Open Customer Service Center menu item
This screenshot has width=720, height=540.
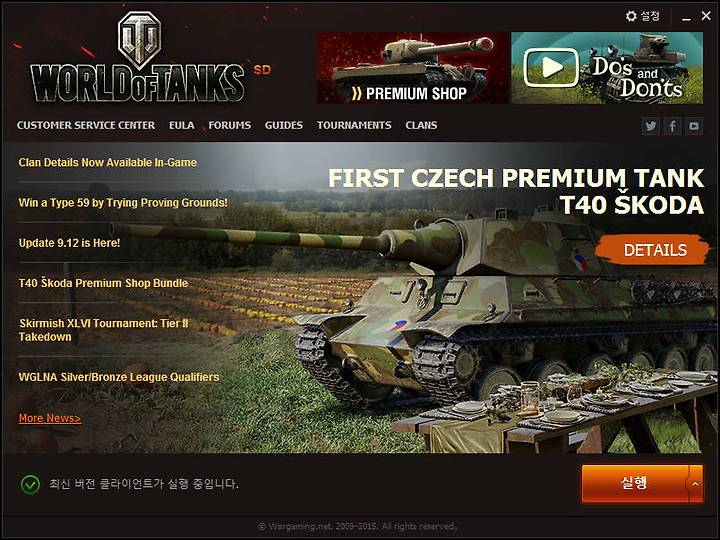(x=86, y=125)
